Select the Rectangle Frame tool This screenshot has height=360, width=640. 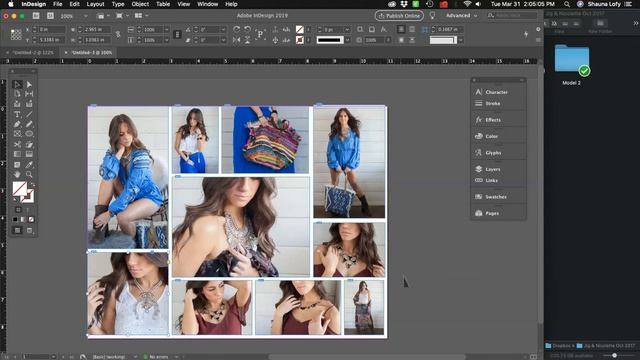pyautogui.click(x=17, y=134)
